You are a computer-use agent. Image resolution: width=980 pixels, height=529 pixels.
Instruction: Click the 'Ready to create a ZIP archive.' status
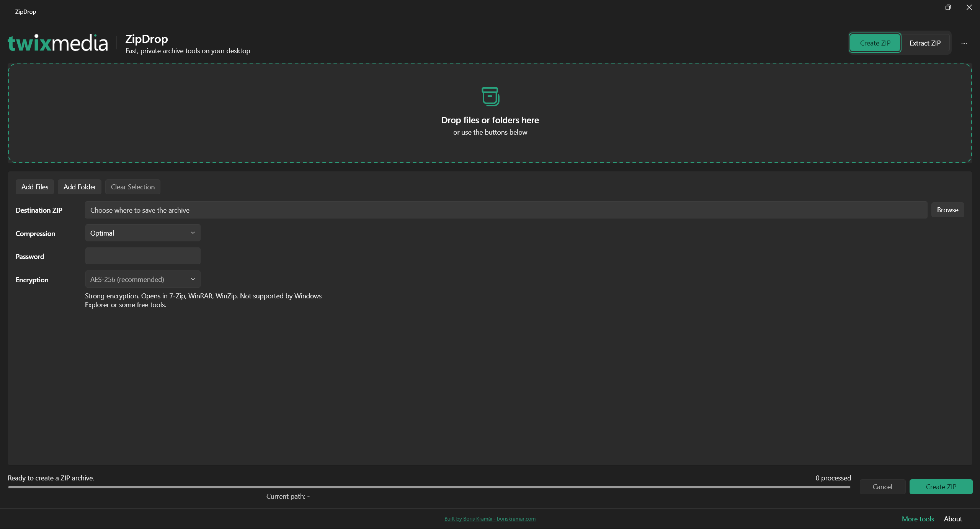[51, 478]
